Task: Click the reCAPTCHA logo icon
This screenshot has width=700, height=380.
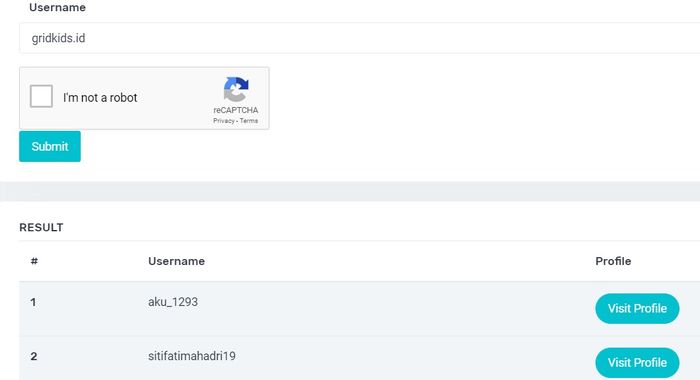Action: pyautogui.click(x=236, y=89)
